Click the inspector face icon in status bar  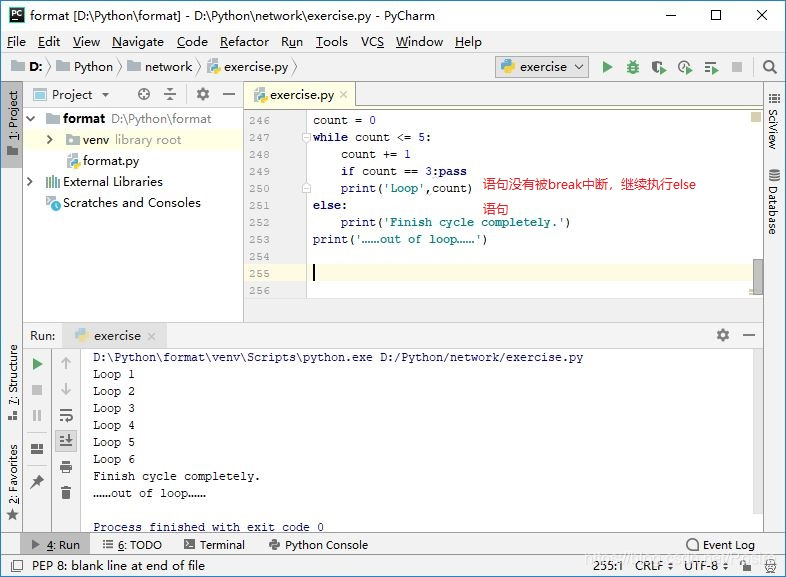coord(770,566)
